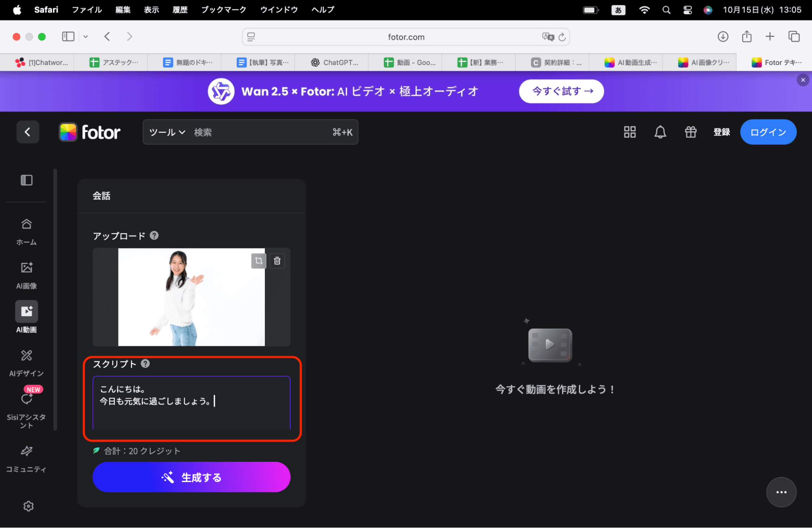Open the ツール dropdown menu

tap(166, 132)
